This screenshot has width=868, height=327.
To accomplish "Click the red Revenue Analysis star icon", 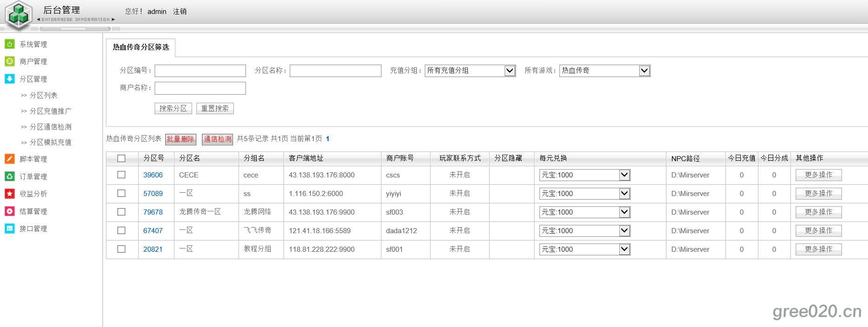I will pyautogui.click(x=9, y=194).
